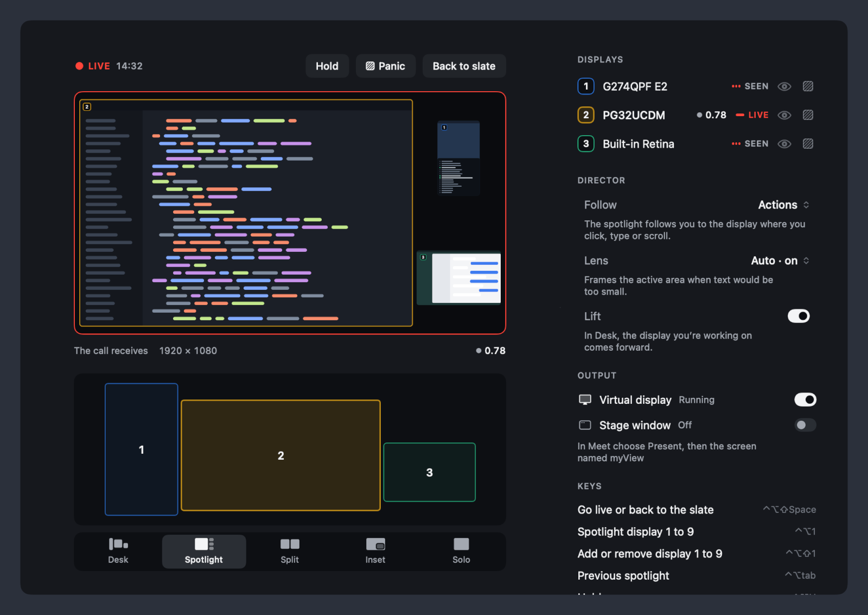The image size is (868, 615).
Task: Click display number badge 2 in Displays
Action: coord(586,115)
